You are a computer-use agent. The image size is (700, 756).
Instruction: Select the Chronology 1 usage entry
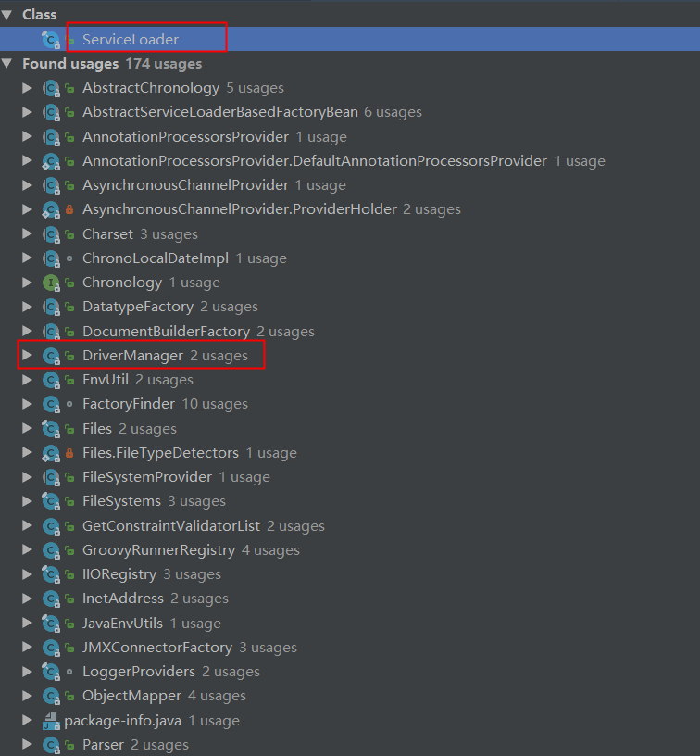coord(151,283)
